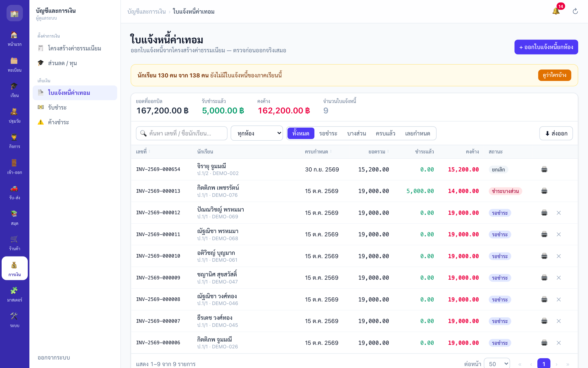Screen dimensions: 588x368
Task: Click ออกใบแจ้งหนี้ยกห้อง button
Action: (x=546, y=47)
